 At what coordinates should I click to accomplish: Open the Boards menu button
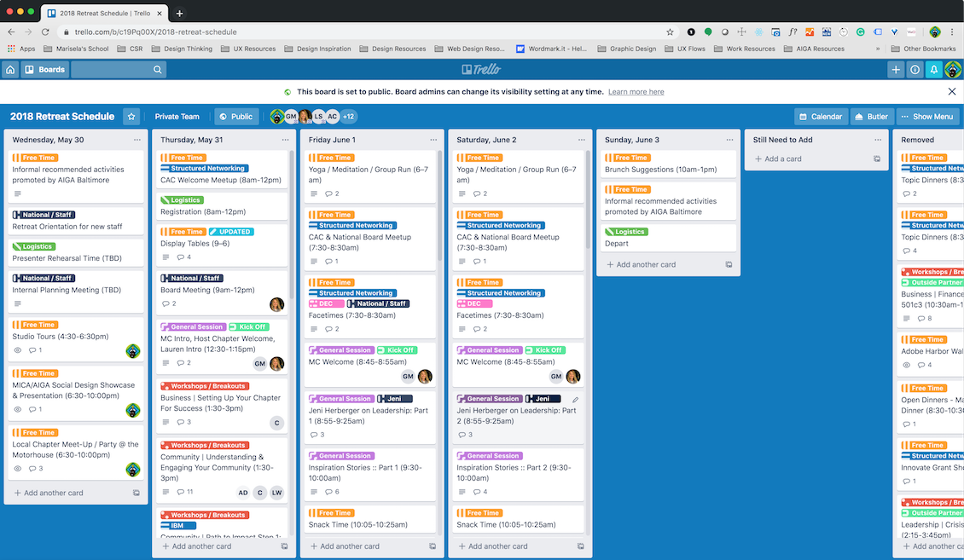tap(45, 69)
